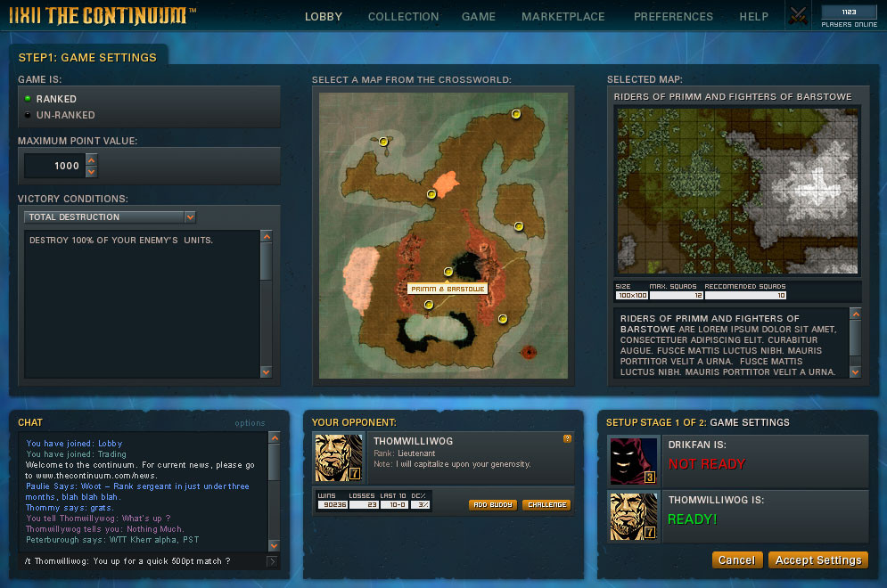This screenshot has height=588, width=887.
Task: Click the map size value 100x100
Action: click(632, 296)
